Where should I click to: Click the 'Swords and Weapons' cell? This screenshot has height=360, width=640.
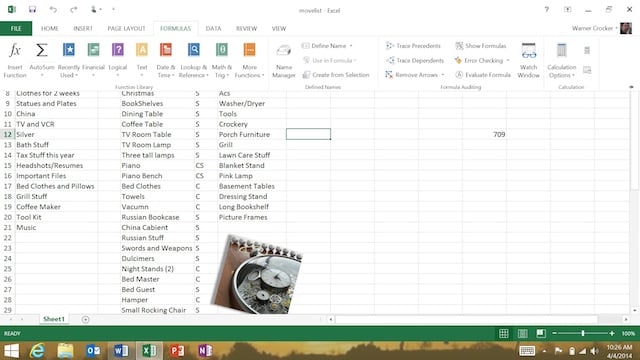[157, 248]
